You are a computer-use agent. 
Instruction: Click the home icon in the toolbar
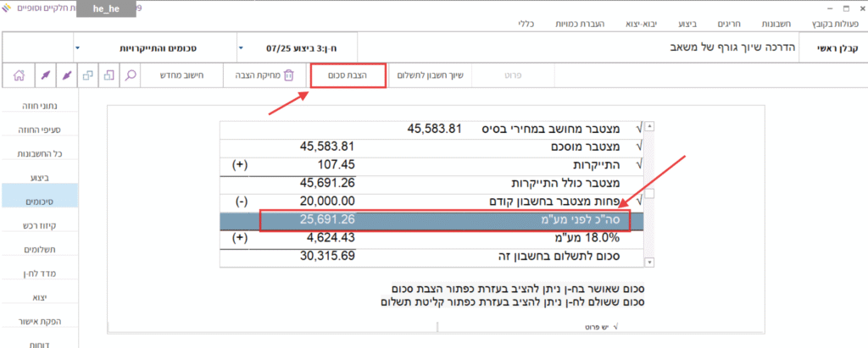click(19, 75)
